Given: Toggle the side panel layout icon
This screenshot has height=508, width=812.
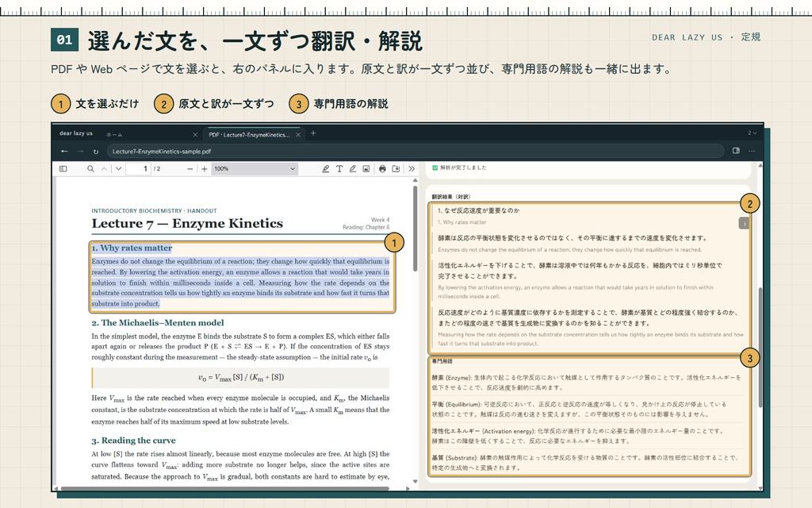Looking at the screenshot, I should point(736,151).
